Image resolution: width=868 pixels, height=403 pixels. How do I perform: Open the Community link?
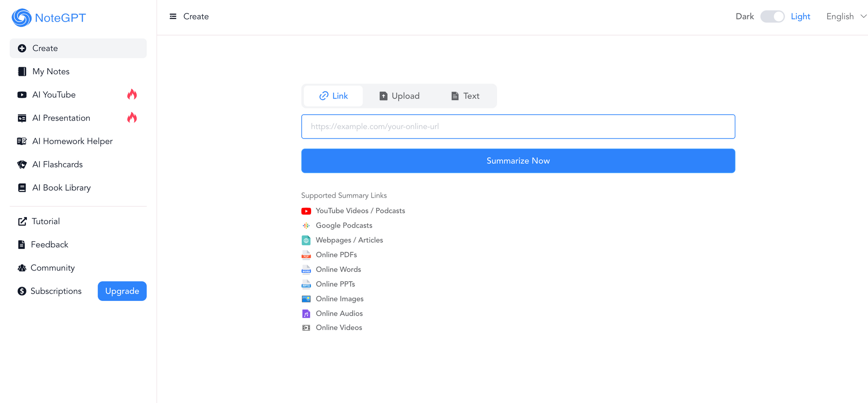(53, 268)
